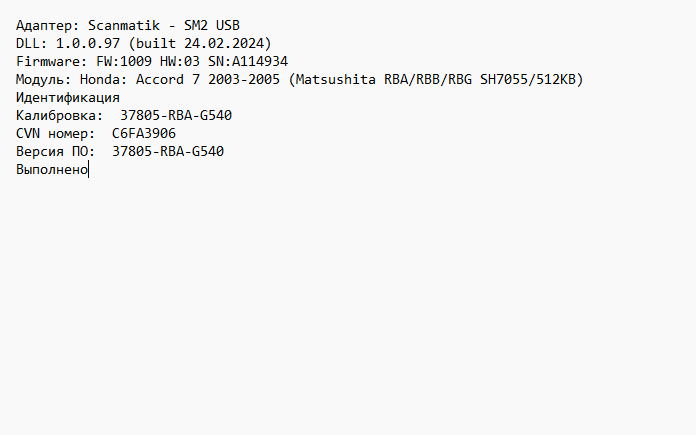696x435 pixels.
Task: Click 'Honda:' in the module line
Action: click(x=104, y=79)
